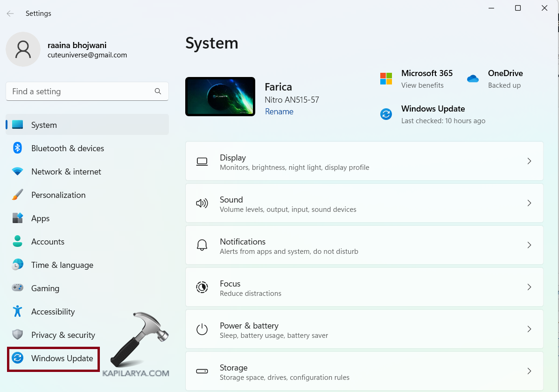
Task: Click the OneDrive cloud icon
Action: [x=473, y=79]
